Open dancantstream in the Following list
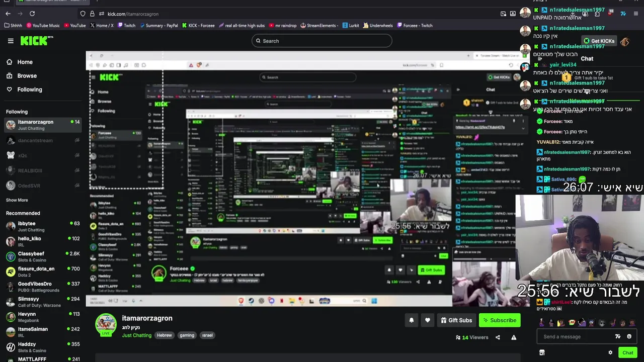Image resolution: width=644 pixels, height=362 pixels. coord(42,140)
